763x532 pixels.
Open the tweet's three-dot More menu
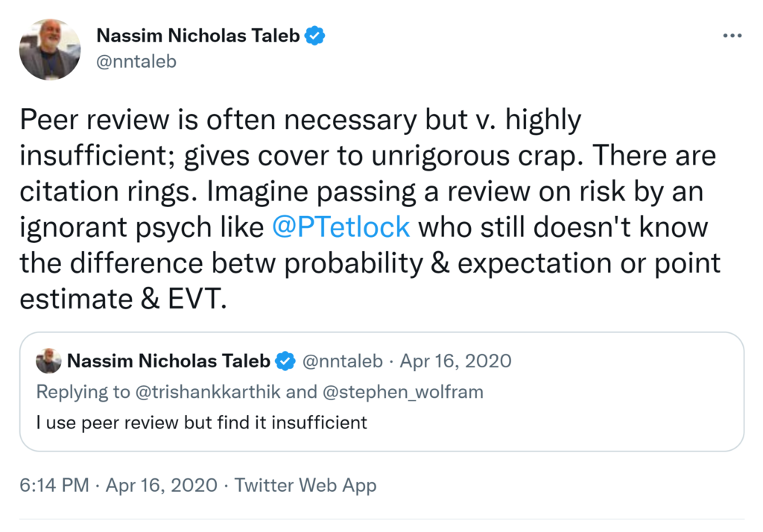(732, 37)
